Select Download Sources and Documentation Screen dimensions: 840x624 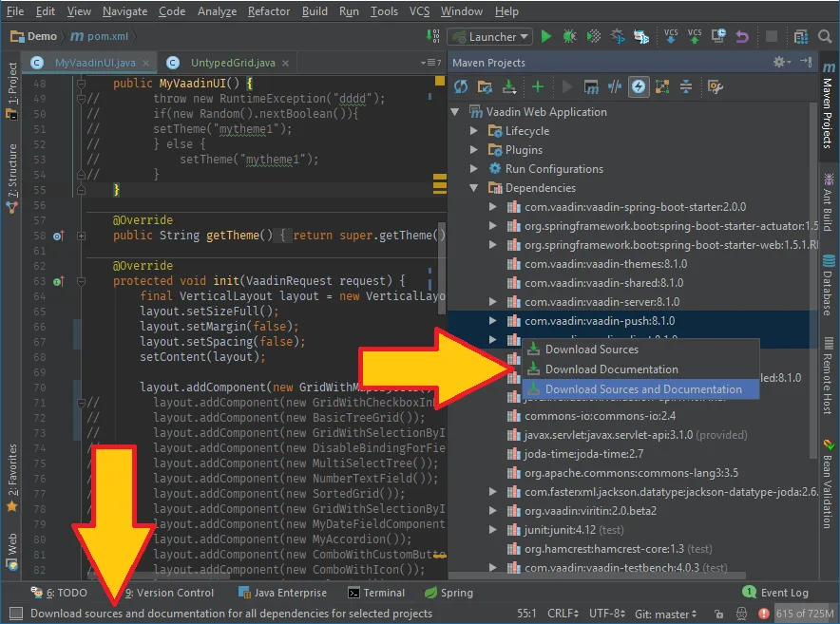pos(642,389)
